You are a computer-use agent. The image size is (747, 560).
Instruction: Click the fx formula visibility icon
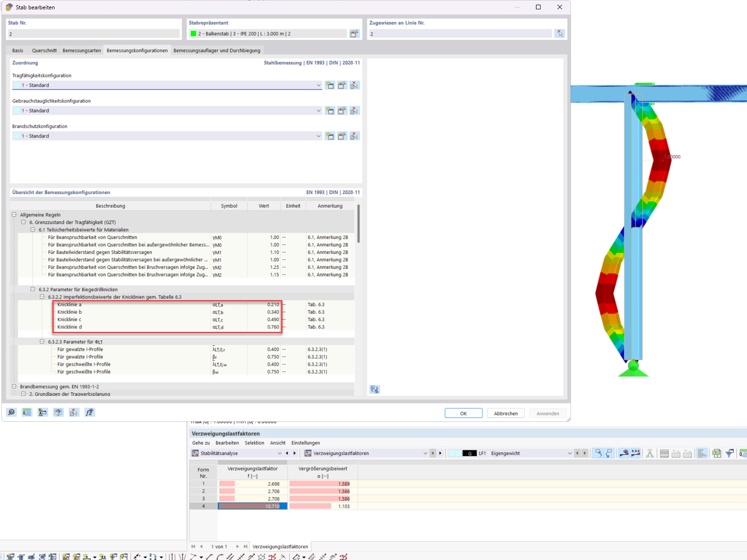click(x=89, y=413)
